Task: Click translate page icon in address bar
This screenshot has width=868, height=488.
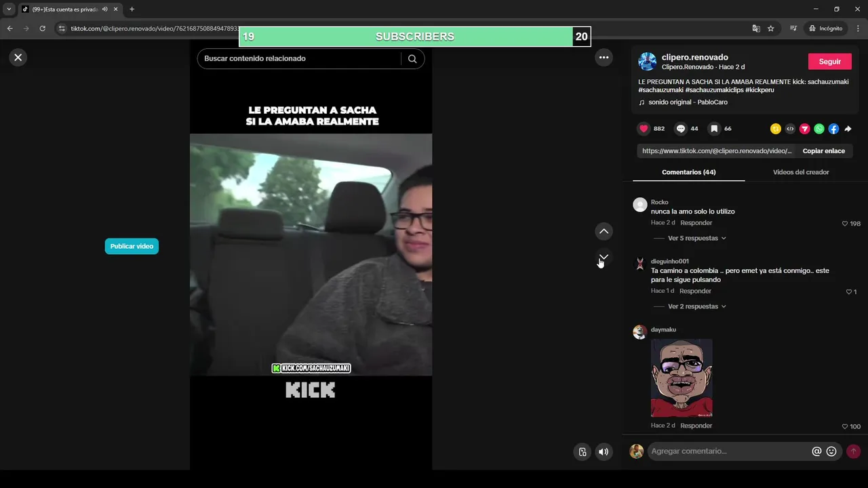Action: pos(756,28)
